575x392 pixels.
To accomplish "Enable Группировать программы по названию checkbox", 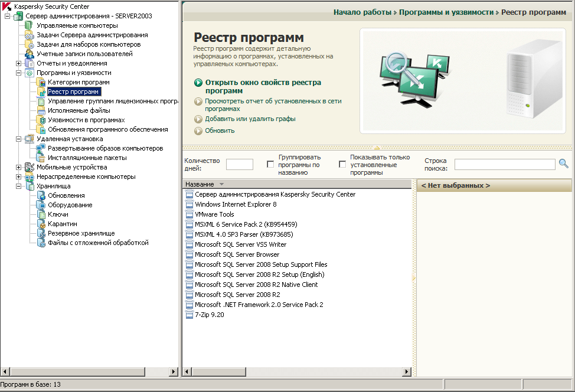I will (x=270, y=164).
